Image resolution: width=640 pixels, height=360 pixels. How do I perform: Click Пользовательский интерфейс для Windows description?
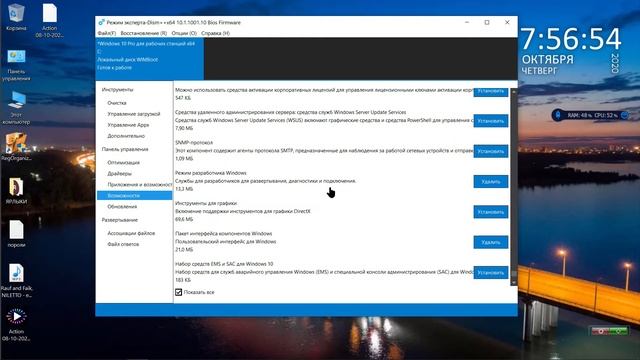coord(226,241)
